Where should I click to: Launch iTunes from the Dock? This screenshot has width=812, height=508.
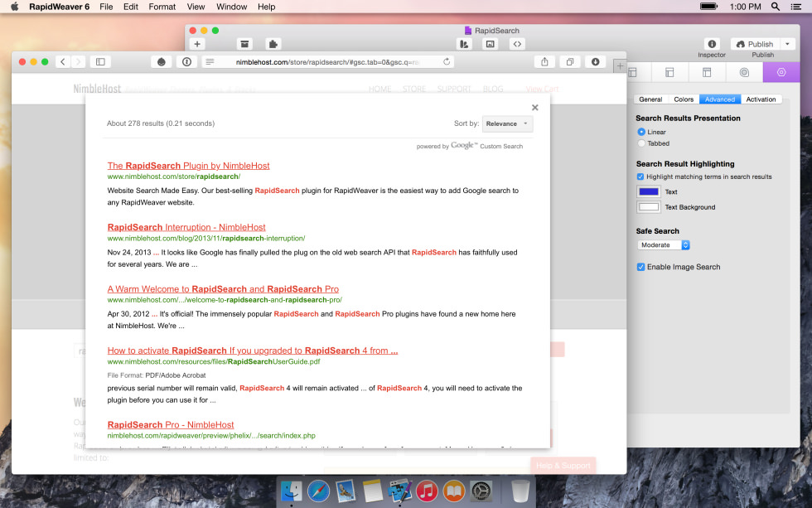click(427, 491)
